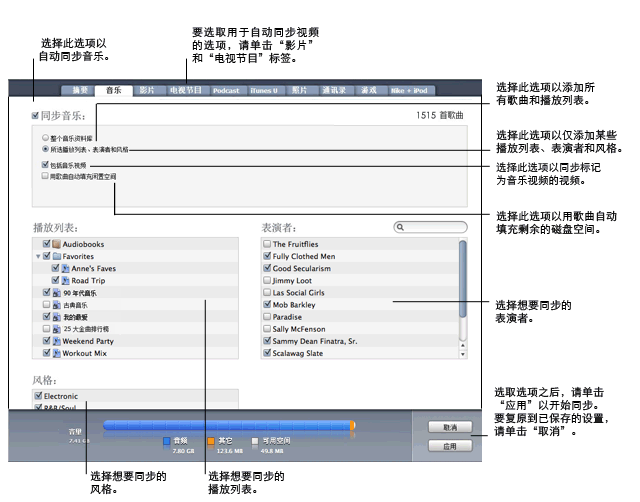Open the Nike + iPod tab
The width and height of the screenshot is (640, 502).
point(409,91)
